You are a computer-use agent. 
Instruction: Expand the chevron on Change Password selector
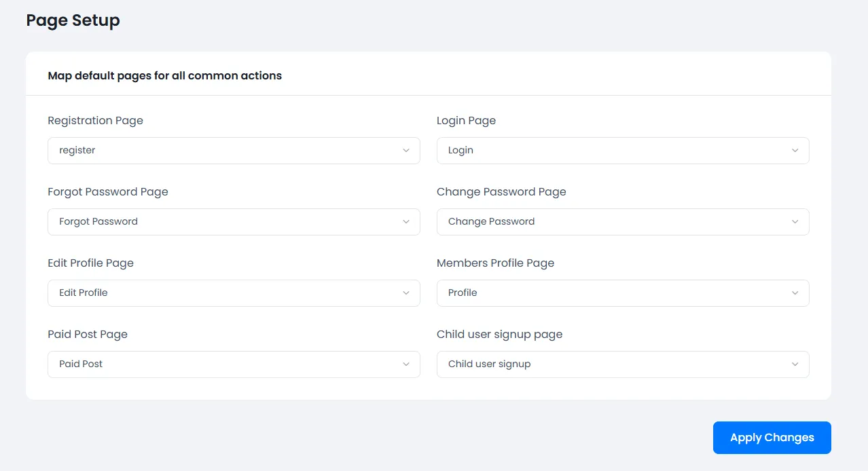click(795, 221)
